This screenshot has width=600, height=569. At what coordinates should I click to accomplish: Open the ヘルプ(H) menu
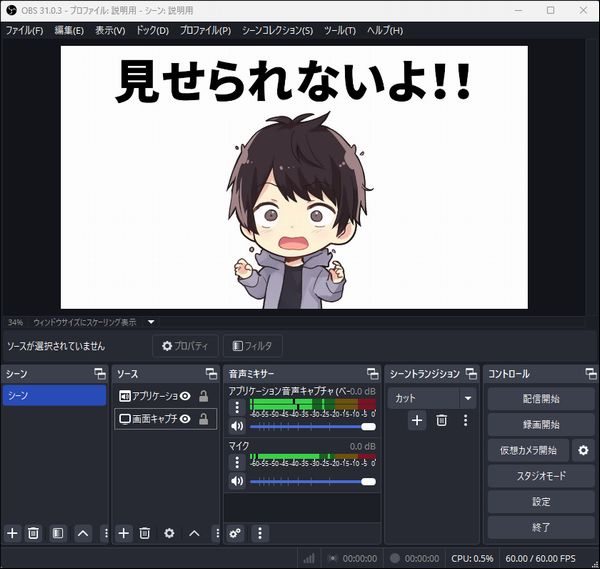[x=385, y=31]
